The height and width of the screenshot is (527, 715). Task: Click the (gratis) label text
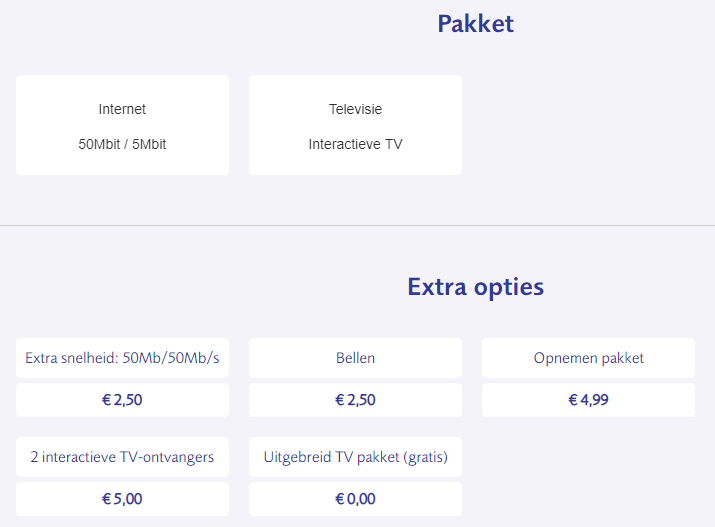coord(423,457)
